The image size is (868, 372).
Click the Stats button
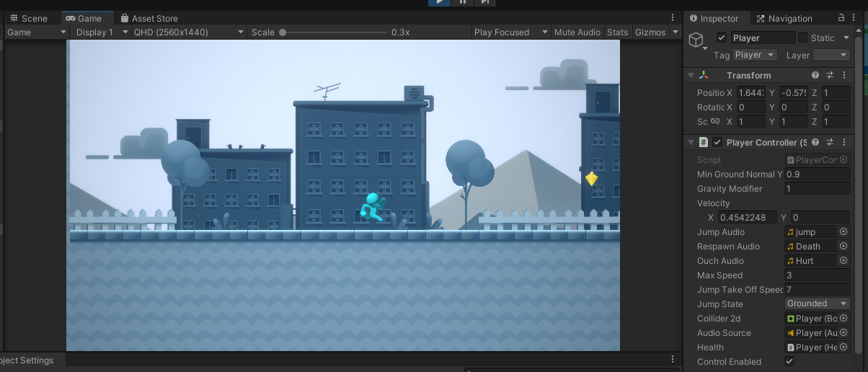point(617,32)
